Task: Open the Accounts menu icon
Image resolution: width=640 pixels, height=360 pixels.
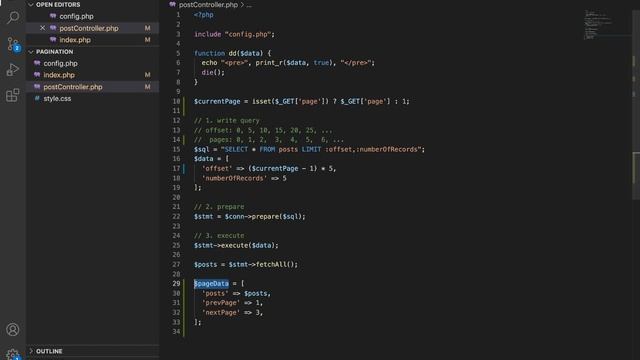Action: coord(13,329)
